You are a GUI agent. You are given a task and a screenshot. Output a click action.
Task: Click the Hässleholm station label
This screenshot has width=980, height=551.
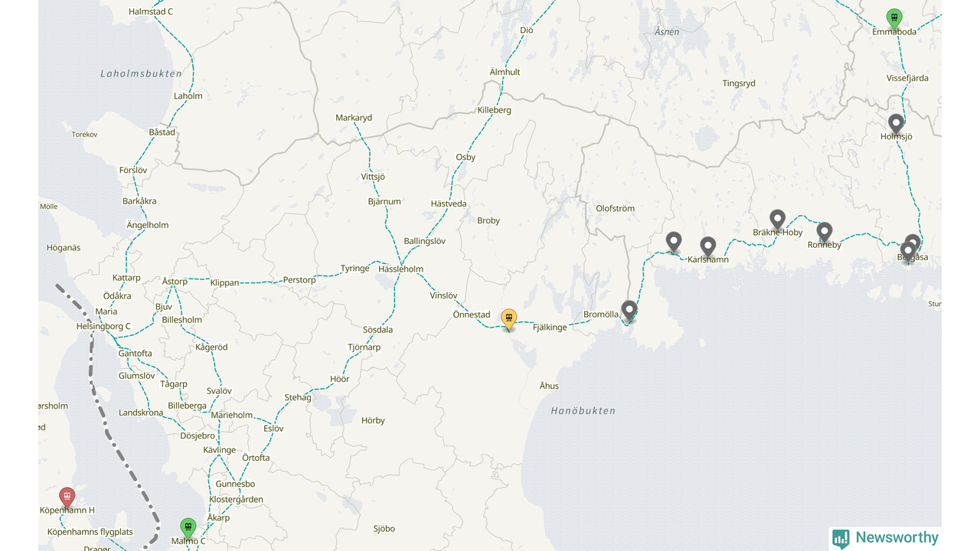[x=400, y=269]
